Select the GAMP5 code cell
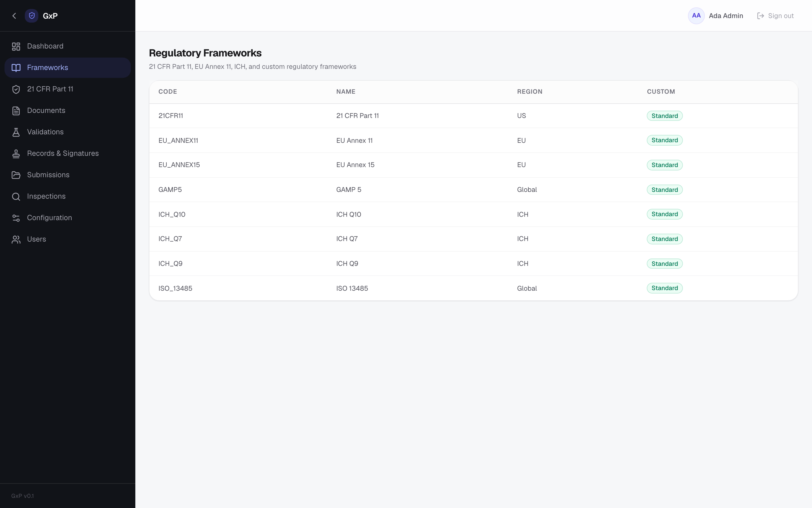This screenshot has width=812, height=508. click(x=170, y=190)
